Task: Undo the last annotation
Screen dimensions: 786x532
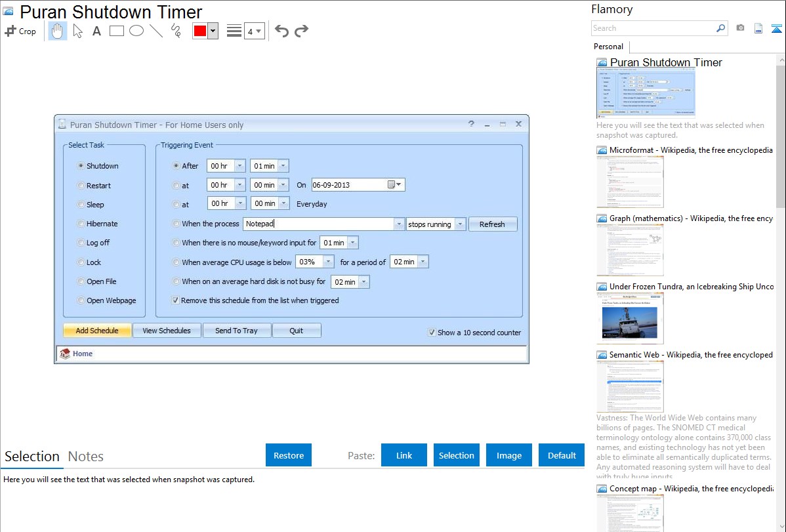Action: click(281, 31)
